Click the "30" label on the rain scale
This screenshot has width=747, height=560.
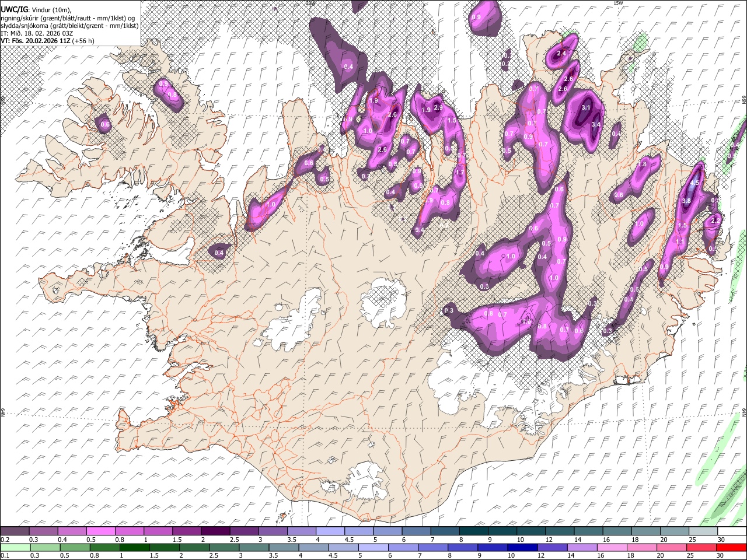719,556
